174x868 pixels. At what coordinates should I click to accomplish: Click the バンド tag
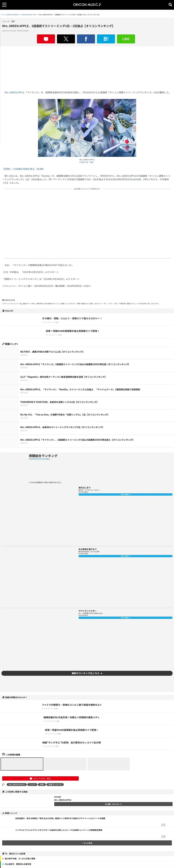click(x=32, y=784)
